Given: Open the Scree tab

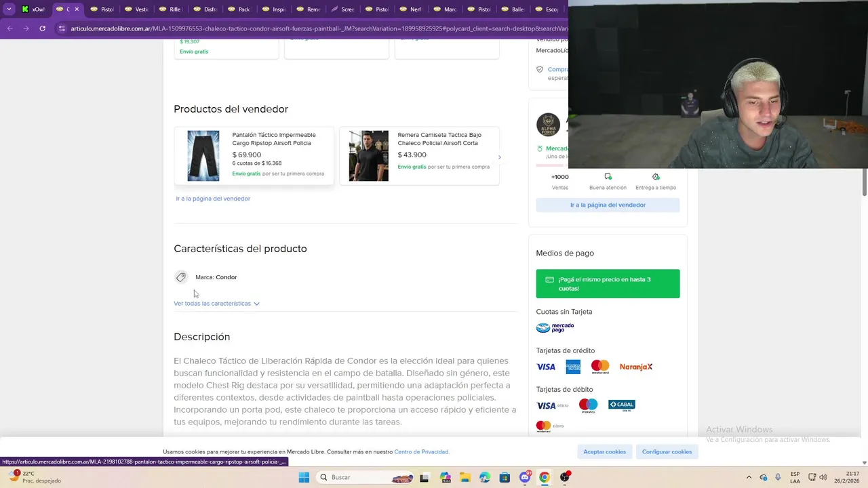Looking at the screenshot, I should [342, 9].
